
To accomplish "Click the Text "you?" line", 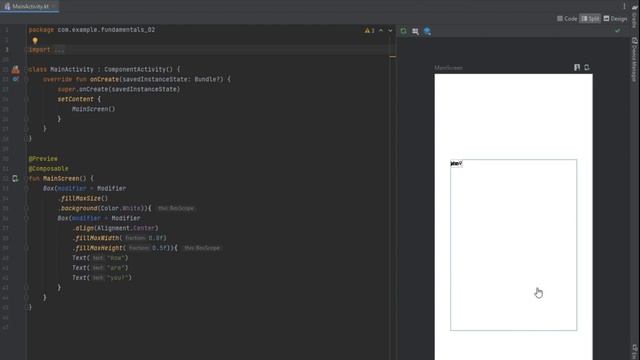I will 102,278.
